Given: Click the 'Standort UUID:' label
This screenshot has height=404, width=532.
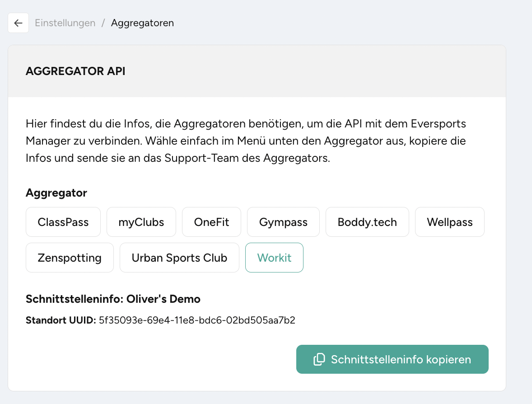Looking at the screenshot, I should point(61,320).
